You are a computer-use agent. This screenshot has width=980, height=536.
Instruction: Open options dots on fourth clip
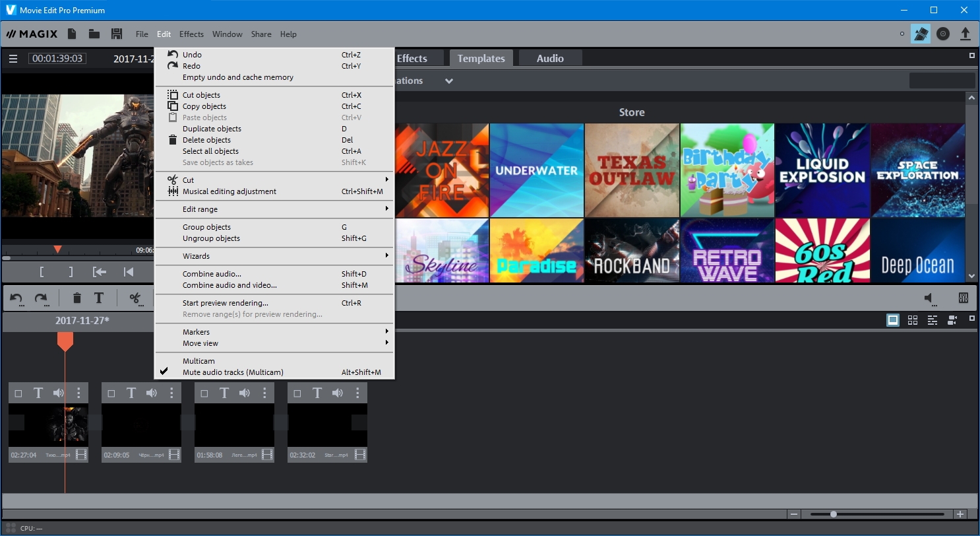click(357, 393)
